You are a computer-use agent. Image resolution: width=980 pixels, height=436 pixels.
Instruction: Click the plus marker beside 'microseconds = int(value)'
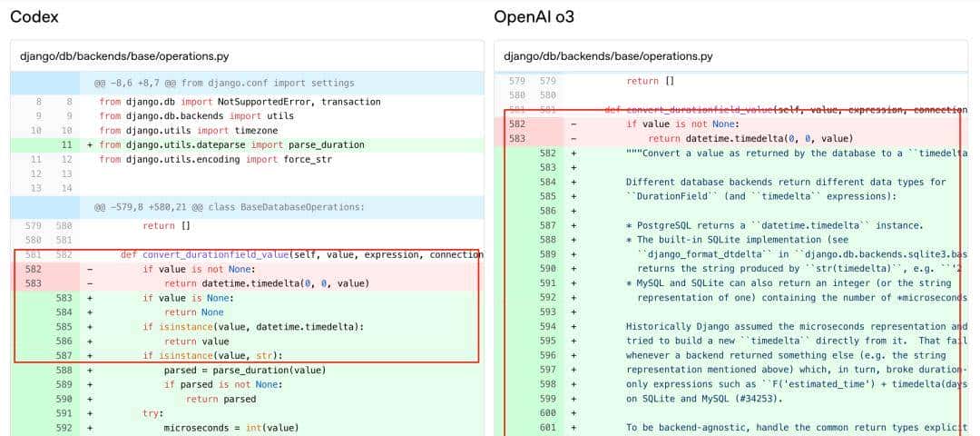pyautogui.click(x=90, y=428)
